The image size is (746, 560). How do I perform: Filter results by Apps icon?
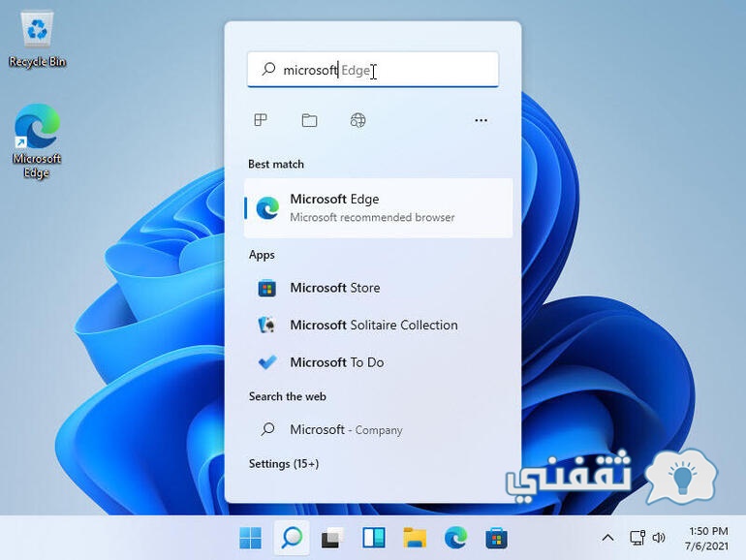tap(261, 120)
